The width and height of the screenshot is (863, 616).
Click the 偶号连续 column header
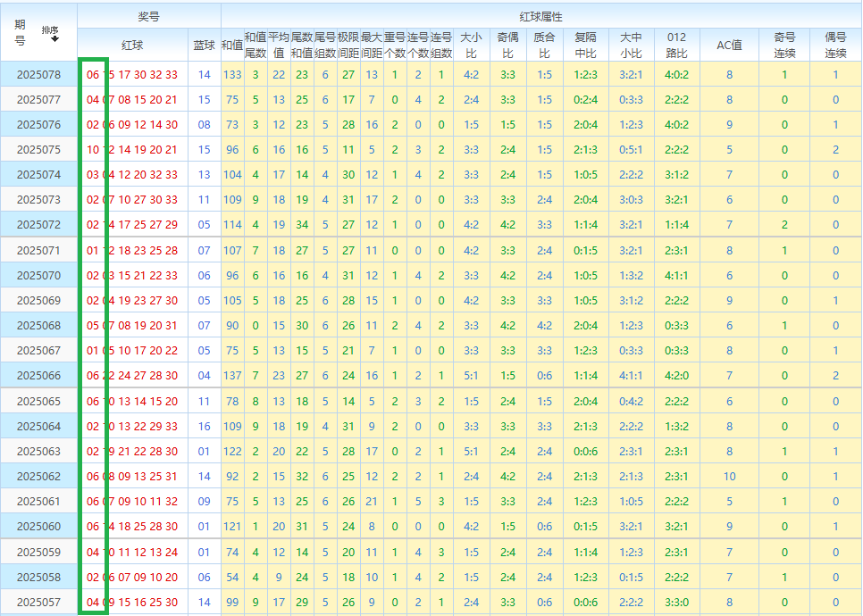835,46
